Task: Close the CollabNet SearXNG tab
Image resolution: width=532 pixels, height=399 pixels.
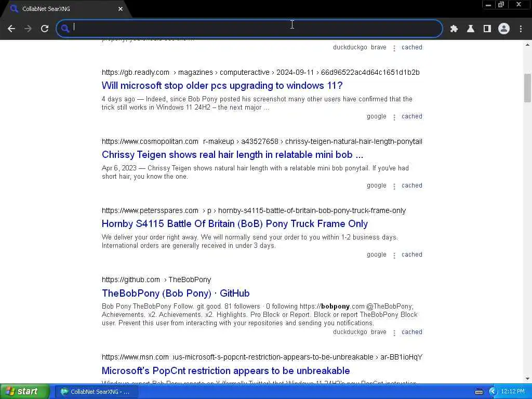Action: pos(121,9)
